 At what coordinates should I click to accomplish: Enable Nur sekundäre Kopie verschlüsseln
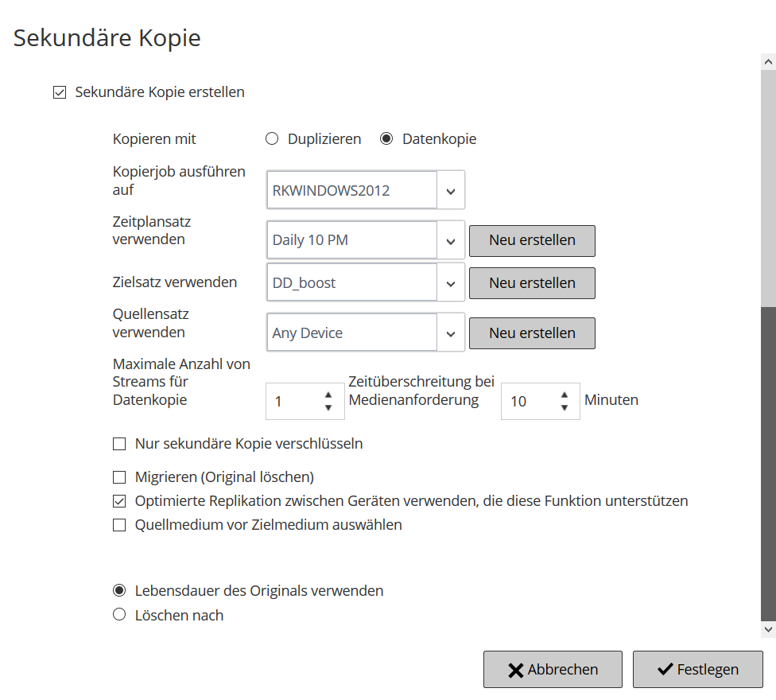click(119, 444)
